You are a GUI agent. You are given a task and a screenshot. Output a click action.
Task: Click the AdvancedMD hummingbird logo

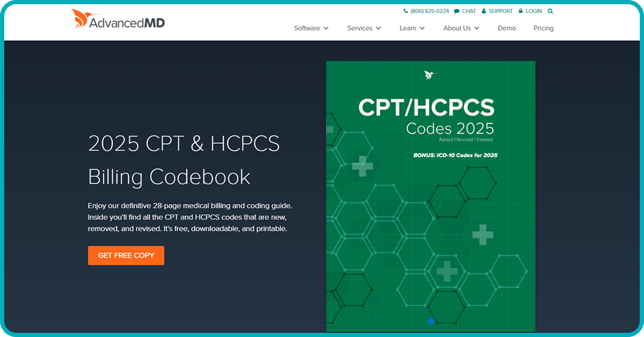pyautogui.click(x=118, y=19)
